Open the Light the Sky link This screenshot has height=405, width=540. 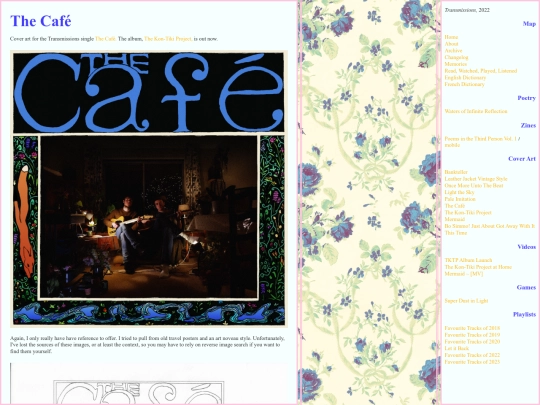click(x=459, y=192)
